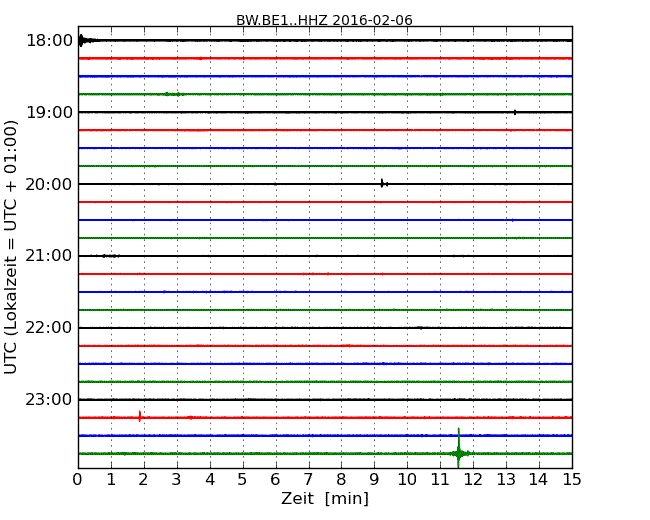This screenshot has height=520, width=650.
Task: Click the plot title BW.BE1..HHZ 2016-02-06
Action: coord(324,20)
